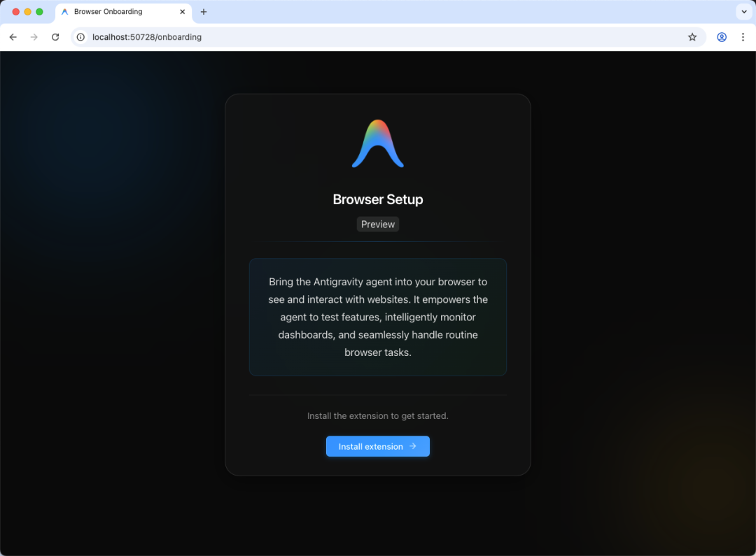Click the Antigravity logo on the setup card
The width and height of the screenshot is (756, 556).
click(x=378, y=143)
